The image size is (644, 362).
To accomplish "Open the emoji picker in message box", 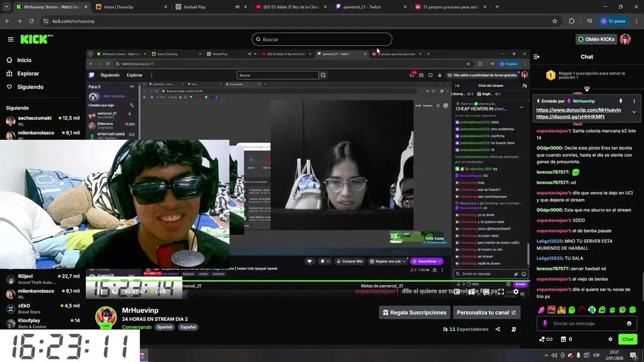I will [629, 323].
